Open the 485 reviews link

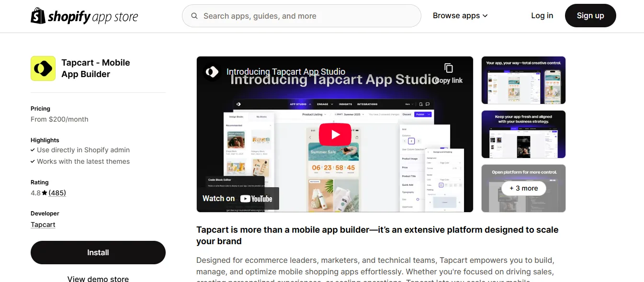pos(57,193)
